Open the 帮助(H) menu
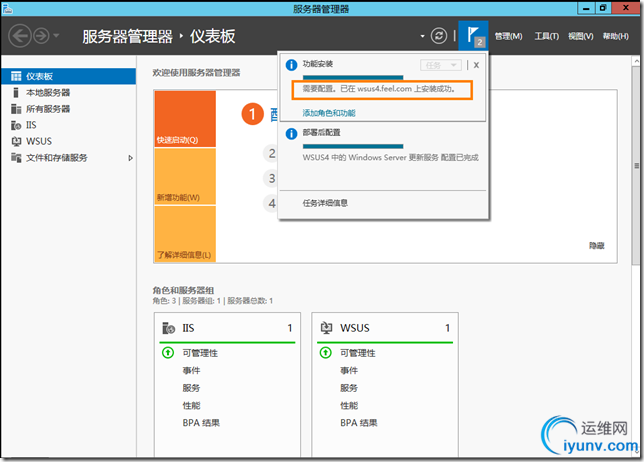The image size is (644, 462). (x=616, y=37)
